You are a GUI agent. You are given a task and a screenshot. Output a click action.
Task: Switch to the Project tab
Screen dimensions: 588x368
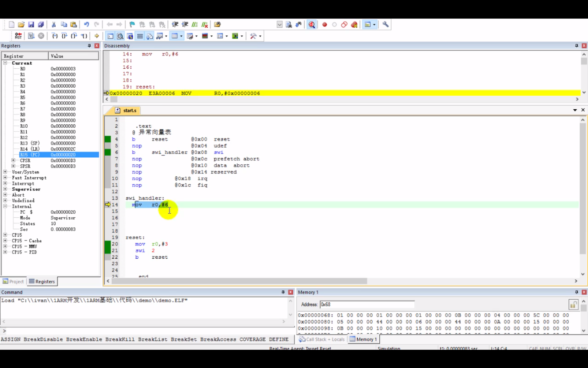click(x=13, y=281)
